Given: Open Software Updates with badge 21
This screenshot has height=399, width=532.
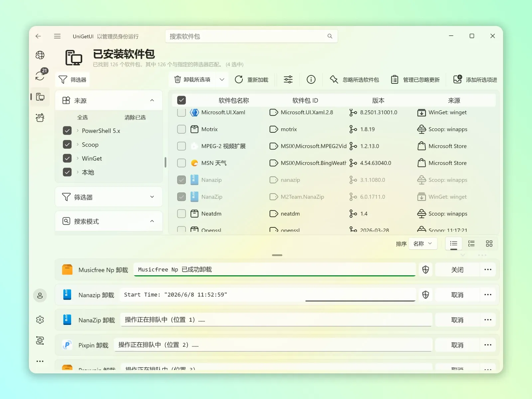Looking at the screenshot, I should pyautogui.click(x=40, y=76).
